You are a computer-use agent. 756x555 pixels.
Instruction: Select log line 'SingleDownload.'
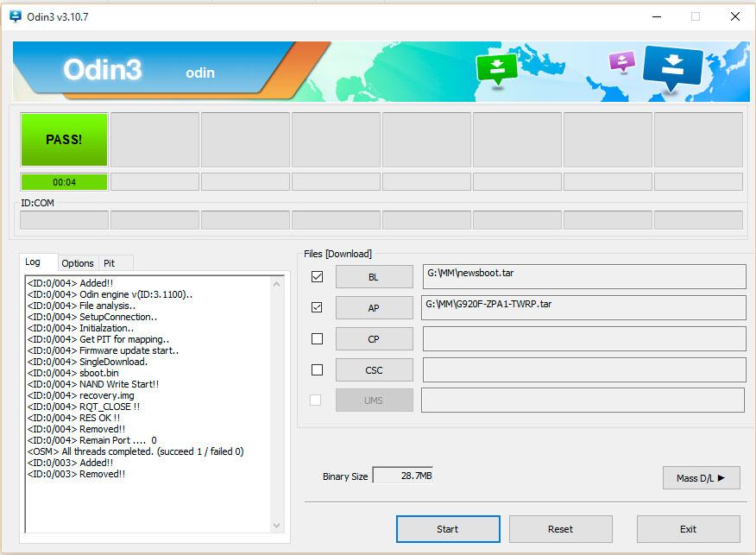(x=87, y=362)
